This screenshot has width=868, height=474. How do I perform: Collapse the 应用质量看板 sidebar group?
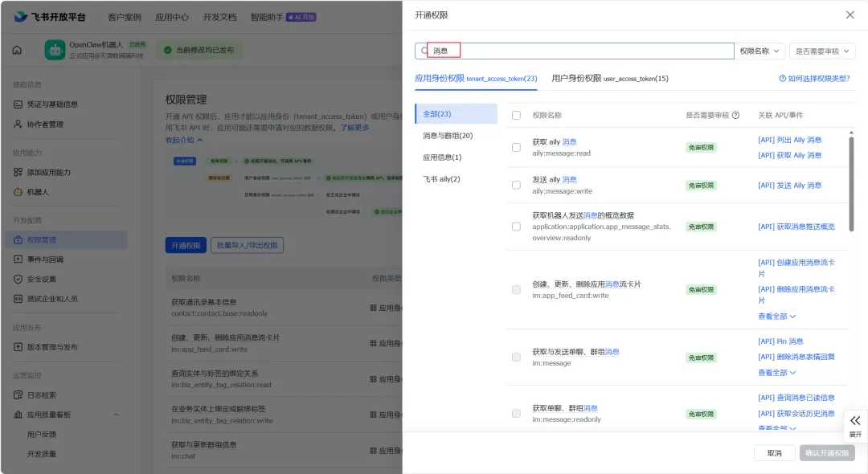point(117,415)
